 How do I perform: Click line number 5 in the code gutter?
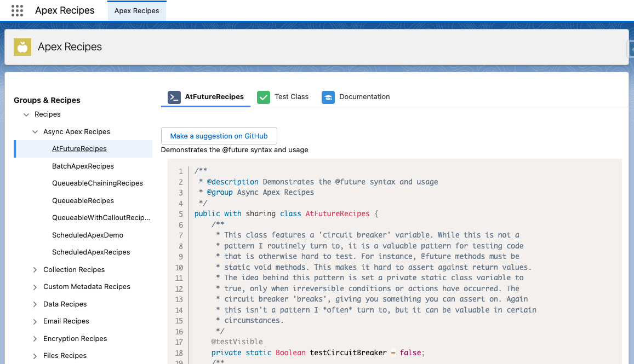click(181, 214)
